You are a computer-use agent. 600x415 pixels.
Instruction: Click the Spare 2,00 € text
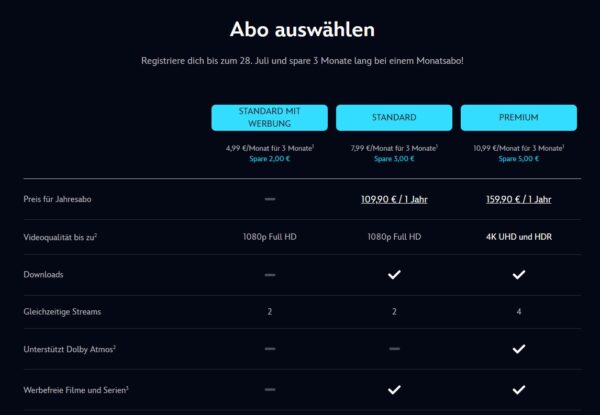(x=269, y=159)
